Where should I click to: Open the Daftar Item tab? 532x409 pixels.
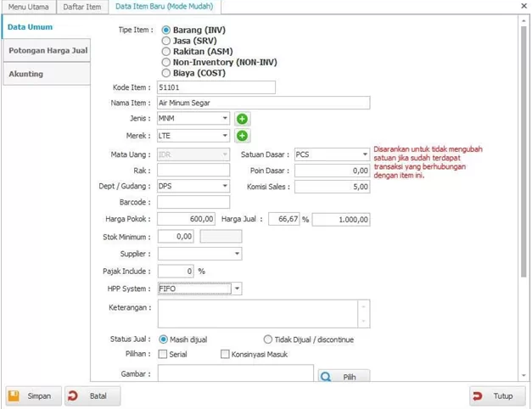pyautogui.click(x=83, y=7)
